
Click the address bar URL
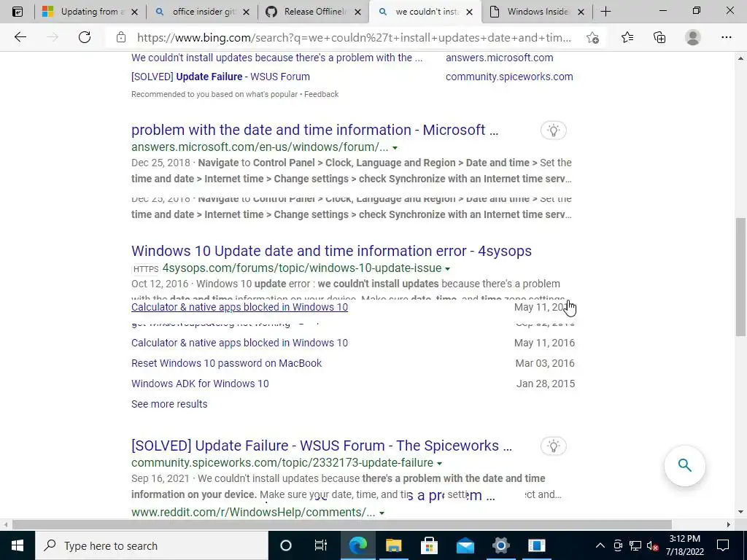354,38
